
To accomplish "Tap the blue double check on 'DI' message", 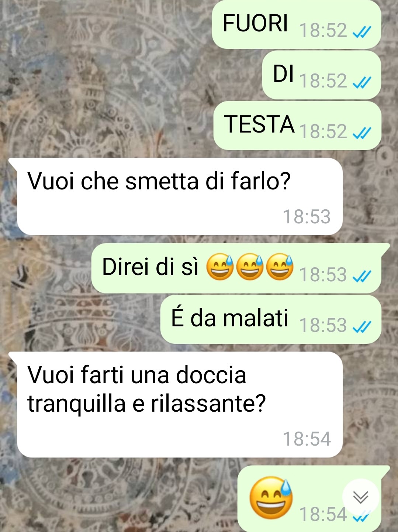I will [361, 83].
